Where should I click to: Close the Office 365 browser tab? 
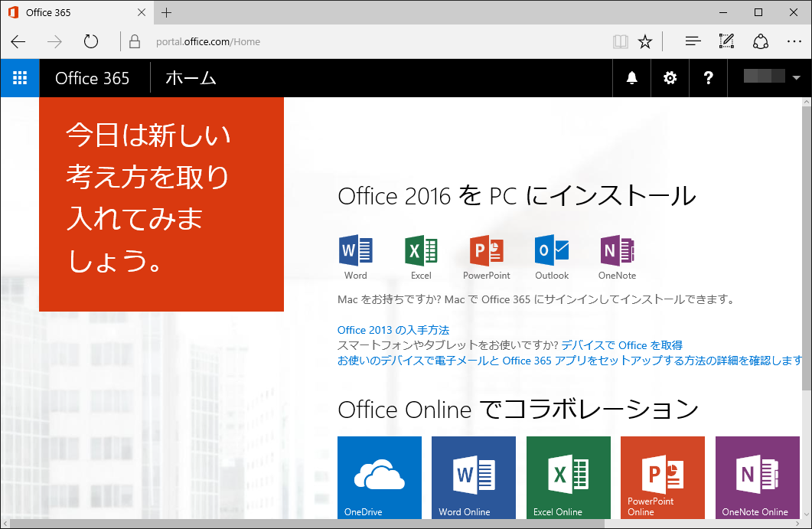click(x=142, y=12)
